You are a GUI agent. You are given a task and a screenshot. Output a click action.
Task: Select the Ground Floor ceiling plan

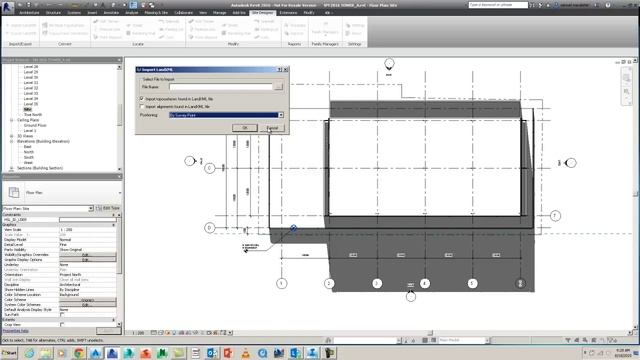pos(35,125)
